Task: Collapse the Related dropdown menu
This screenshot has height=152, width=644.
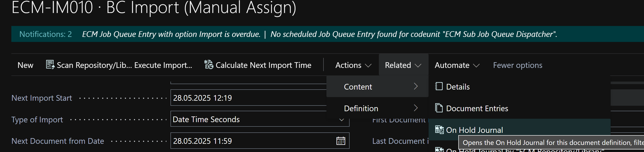Action: click(403, 65)
